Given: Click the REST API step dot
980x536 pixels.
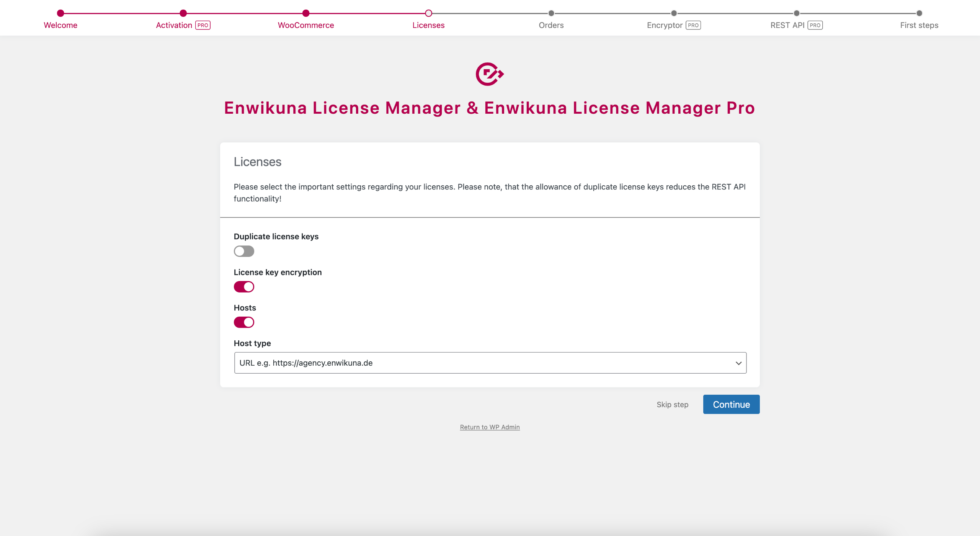Looking at the screenshot, I should tap(797, 13).
